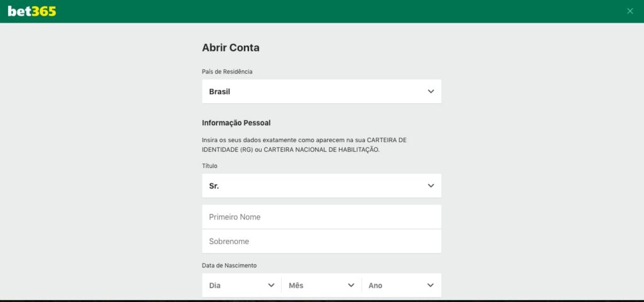Focus the Primeiro Nome input field

click(x=321, y=217)
